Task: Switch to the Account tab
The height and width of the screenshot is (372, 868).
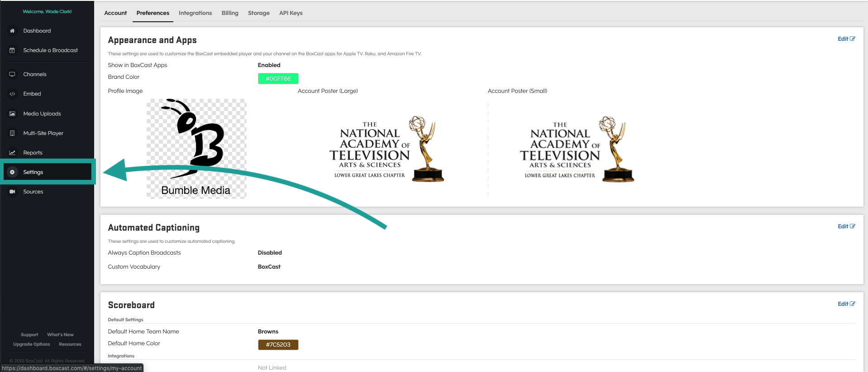Action: [x=115, y=13]
